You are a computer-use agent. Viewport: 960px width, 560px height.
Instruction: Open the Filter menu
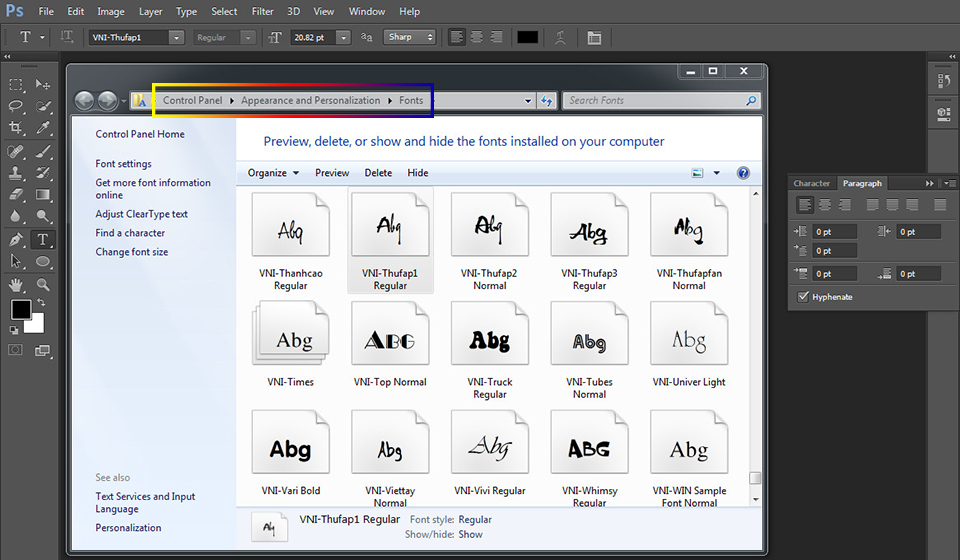263,12
